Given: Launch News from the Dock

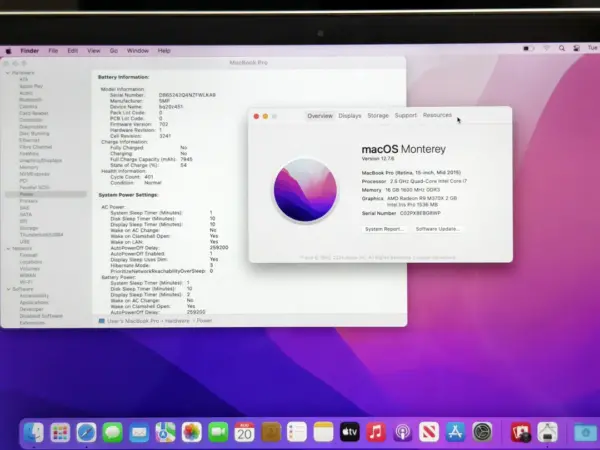Looking at the screenshot, I should [x=429, y=432].
